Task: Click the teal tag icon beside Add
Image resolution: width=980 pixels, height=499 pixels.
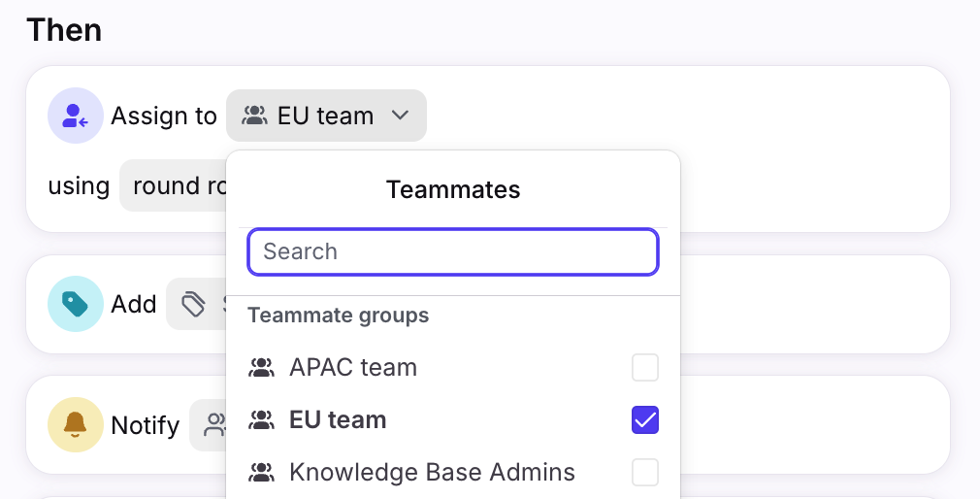Action: (75, 304)
